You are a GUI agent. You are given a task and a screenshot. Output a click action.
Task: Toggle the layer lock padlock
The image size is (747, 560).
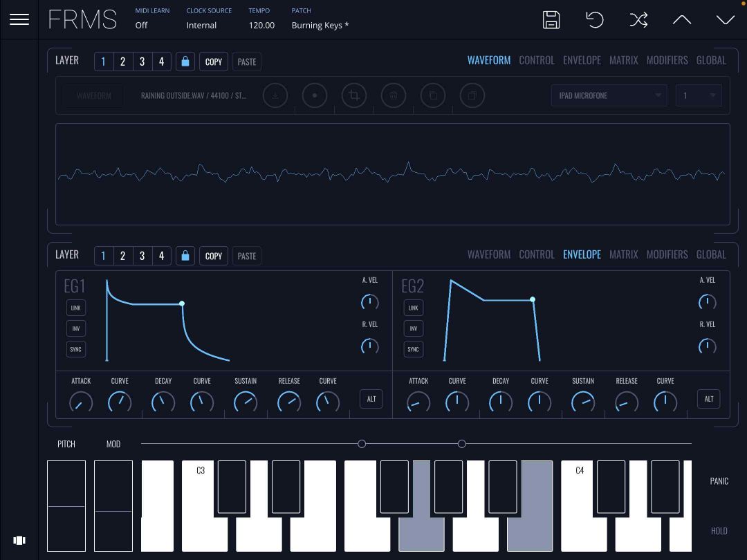point(185,61)
